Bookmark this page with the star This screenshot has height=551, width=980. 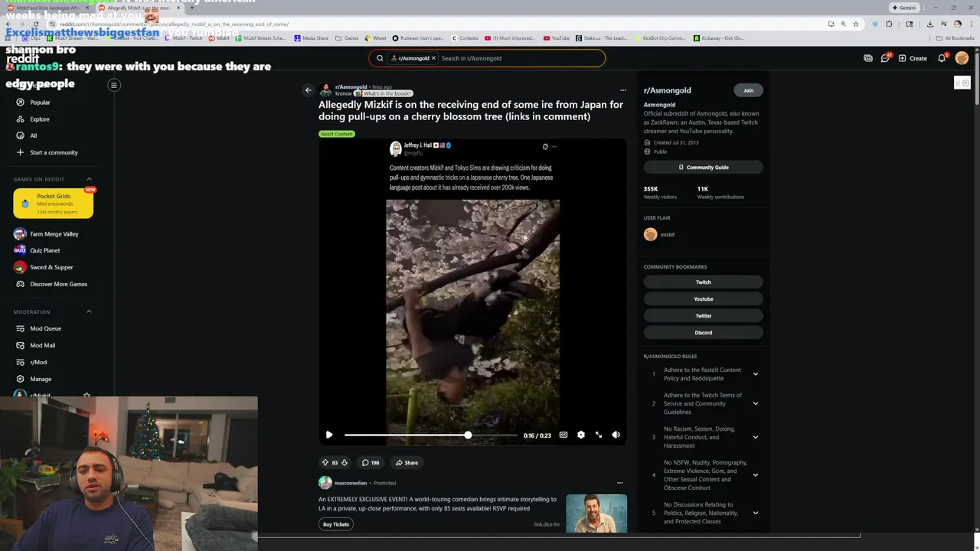click(856, 24)
